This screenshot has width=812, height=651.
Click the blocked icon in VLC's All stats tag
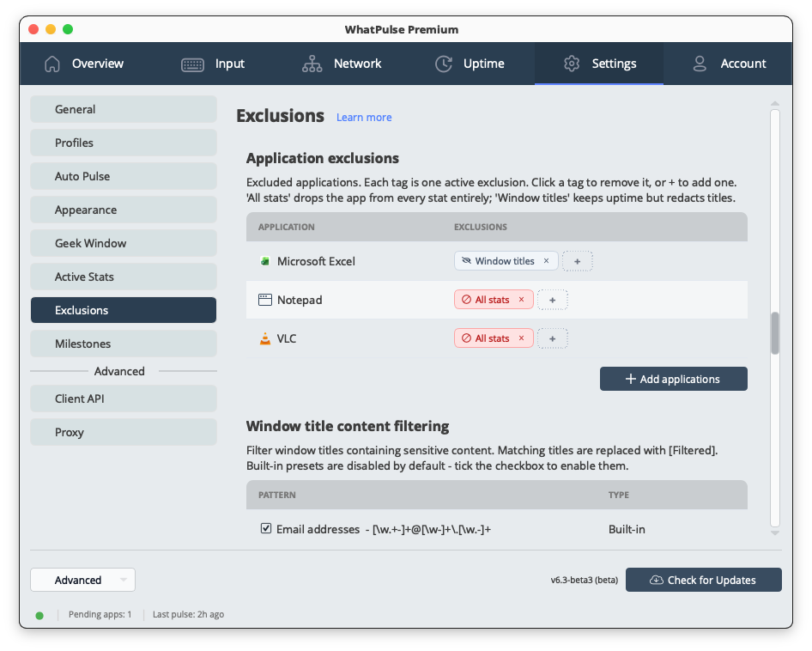click(466, 338)
